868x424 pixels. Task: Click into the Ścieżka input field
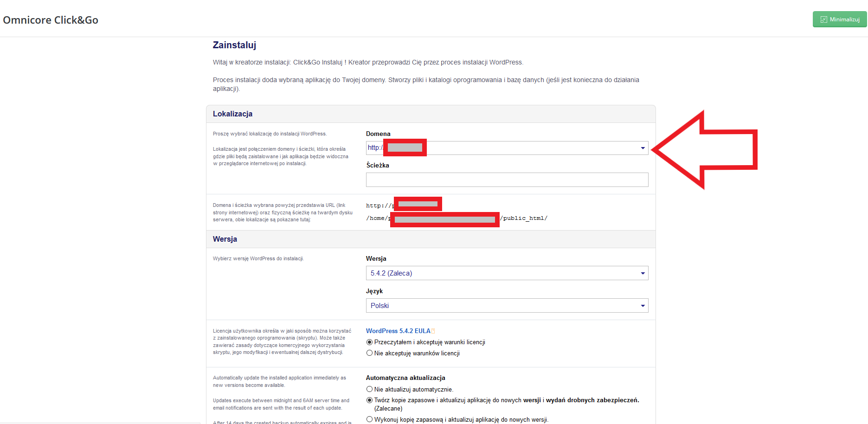tap(507, 180)
